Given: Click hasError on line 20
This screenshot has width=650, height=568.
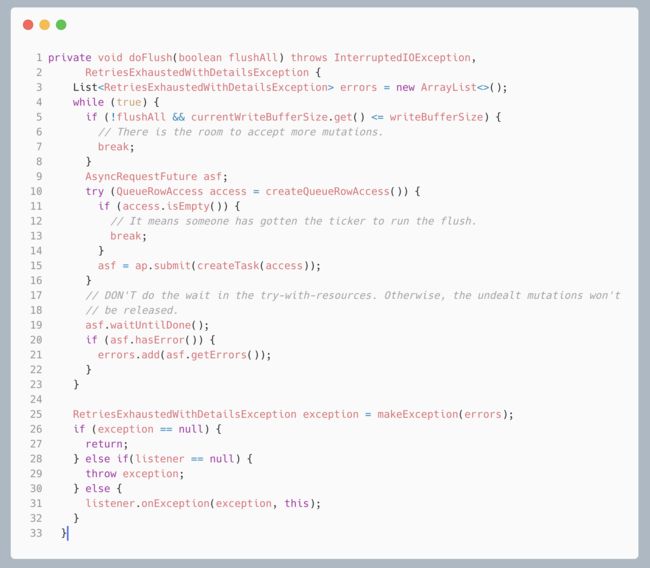Looking at the screenshot, I should (160, 340).
